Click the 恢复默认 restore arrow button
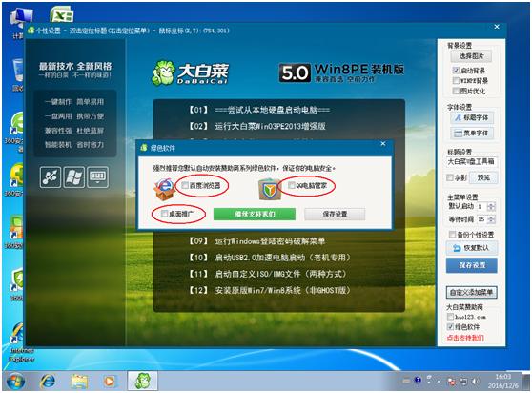Screen dimensions: 532x393 472,248
